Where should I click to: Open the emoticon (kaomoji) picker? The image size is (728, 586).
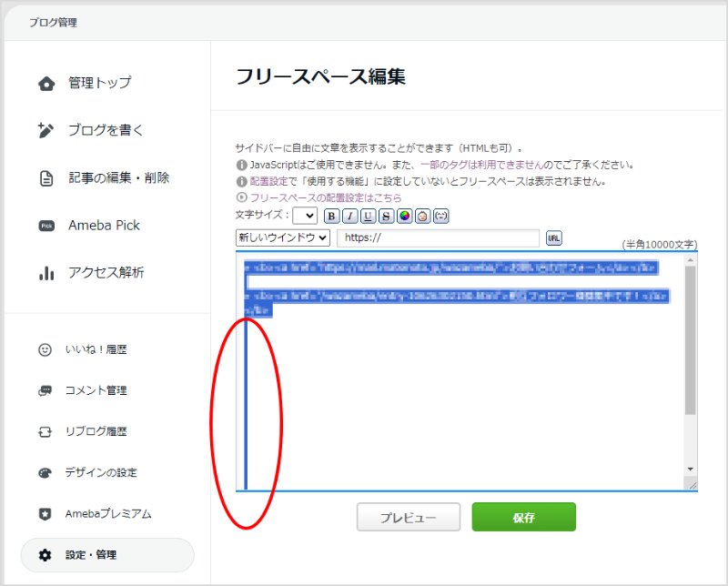click(x=441, y=216)
